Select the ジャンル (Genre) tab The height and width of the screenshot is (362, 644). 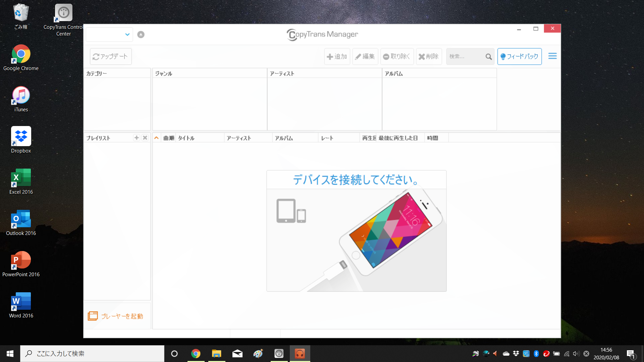(x=209, y=73)
